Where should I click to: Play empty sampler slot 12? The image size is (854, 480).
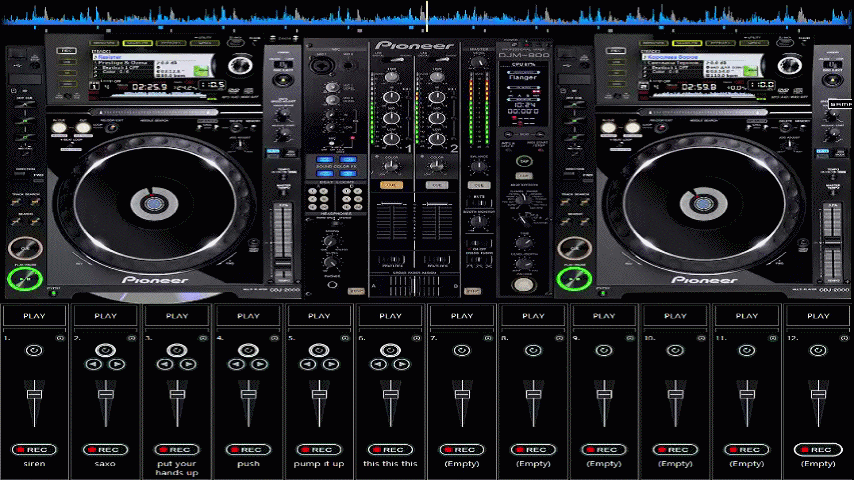818,316
